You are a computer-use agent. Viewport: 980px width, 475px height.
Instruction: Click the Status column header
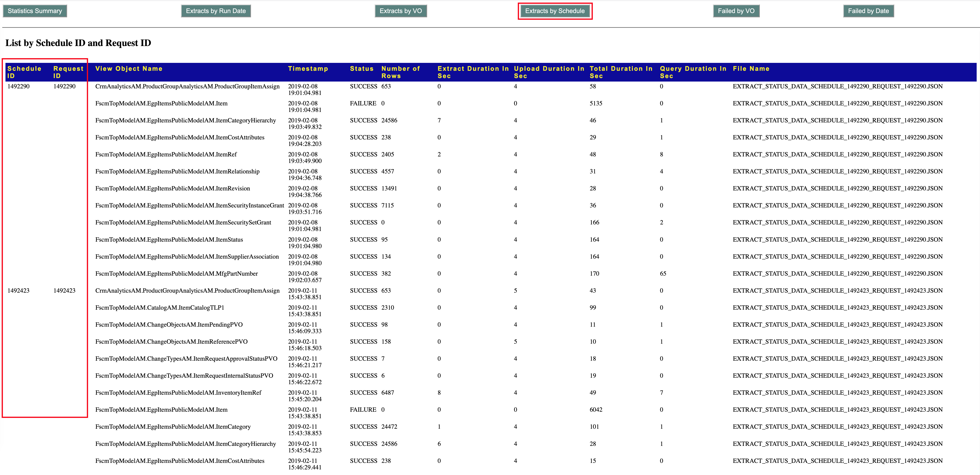click(x=361, y=68)
